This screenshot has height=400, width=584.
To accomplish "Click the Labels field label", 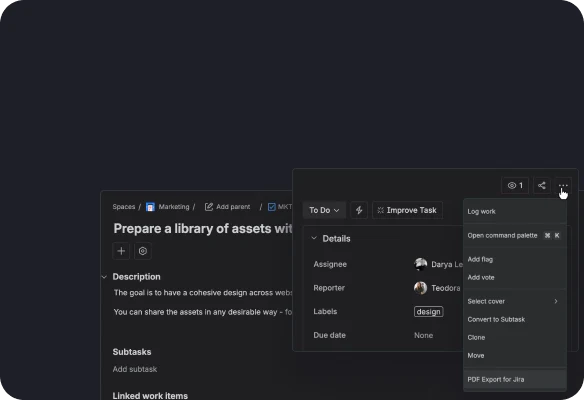I will [325, 311].
